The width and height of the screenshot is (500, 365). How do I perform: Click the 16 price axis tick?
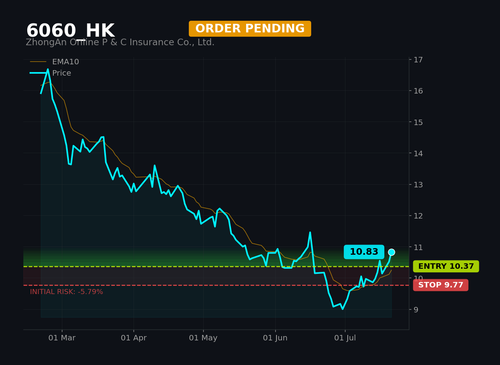[x=418, y=91]
